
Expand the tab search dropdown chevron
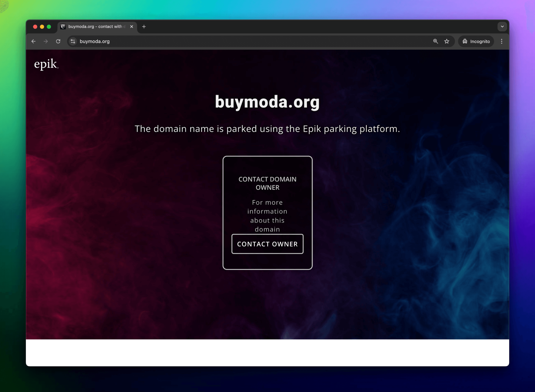(x=502, y=27)
